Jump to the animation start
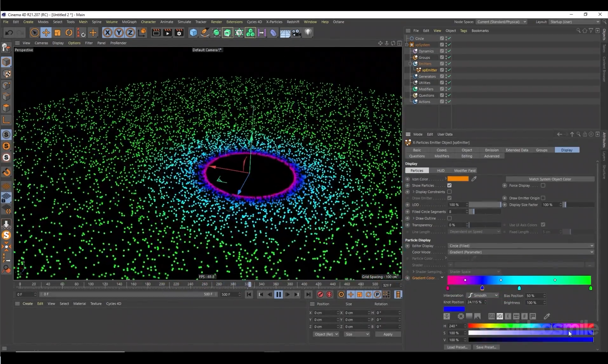This screenshot has width=608, height=364. click(x=249, y=294)
